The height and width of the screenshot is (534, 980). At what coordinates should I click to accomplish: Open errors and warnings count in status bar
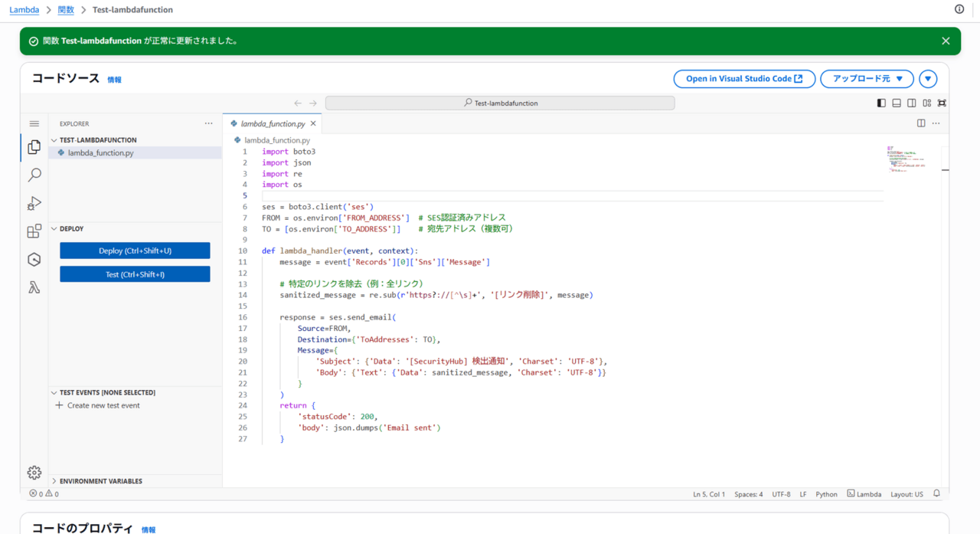tap(44, 494)
